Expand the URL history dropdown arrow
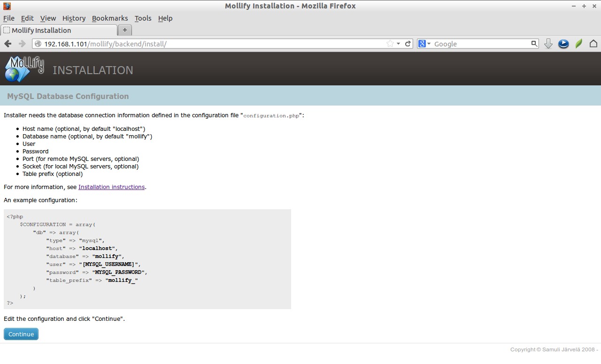This screenshot has width=601, height=364. click(x=398, y=44)
